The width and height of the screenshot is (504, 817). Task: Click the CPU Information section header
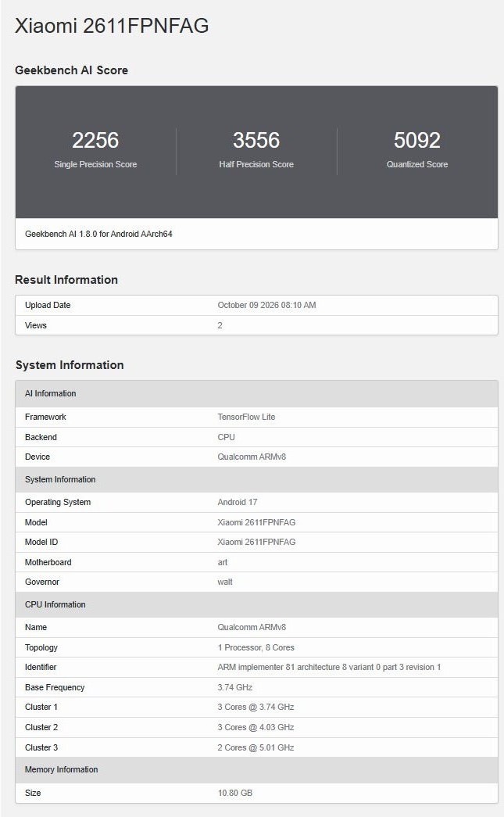pos(256,604)
